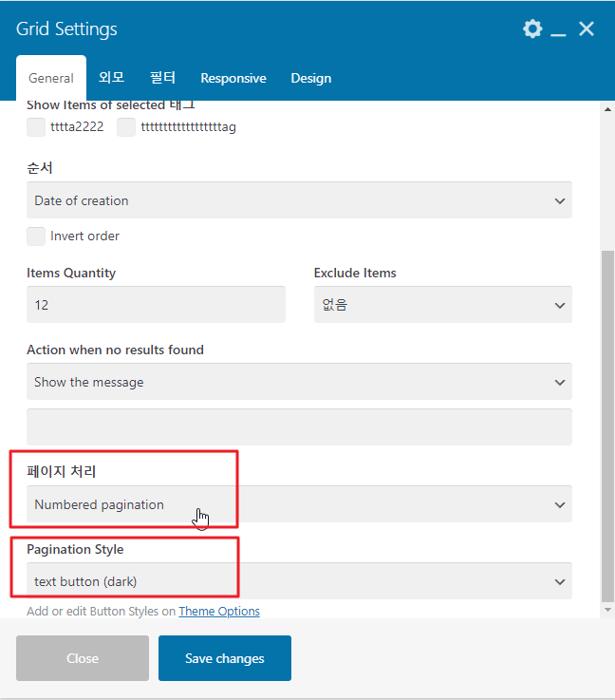The image size is (615, 700).
Task: Open the Action when no results found dropdown
Action: (x=299, y=382)
